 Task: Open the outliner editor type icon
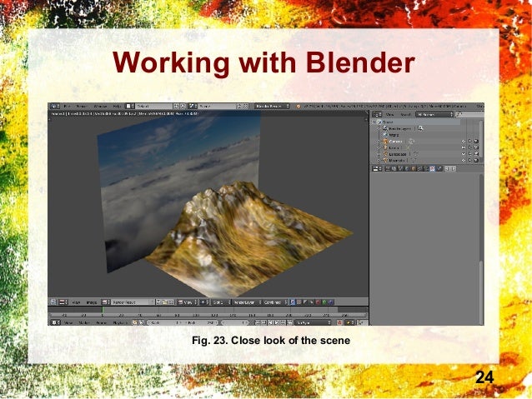(377, 114)
